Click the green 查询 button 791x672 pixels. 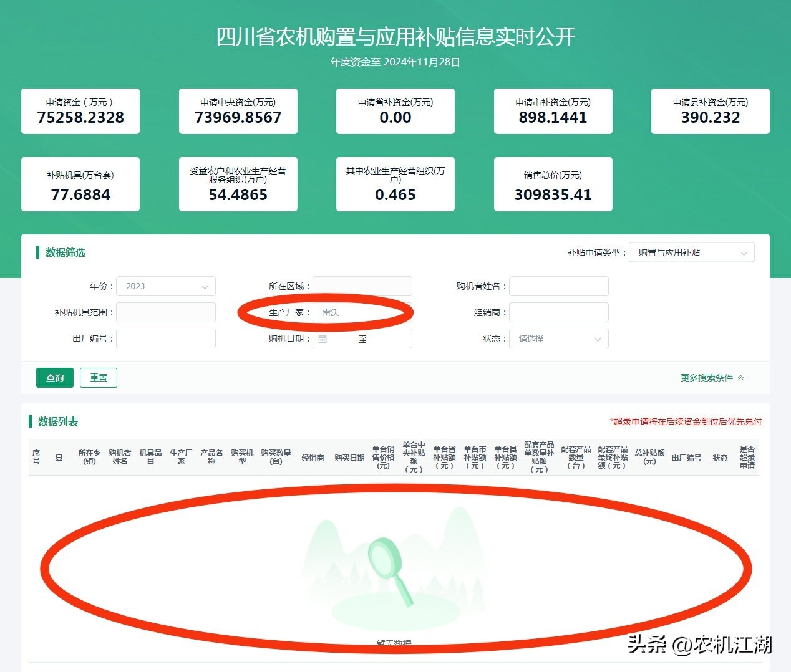click(55, 378)
